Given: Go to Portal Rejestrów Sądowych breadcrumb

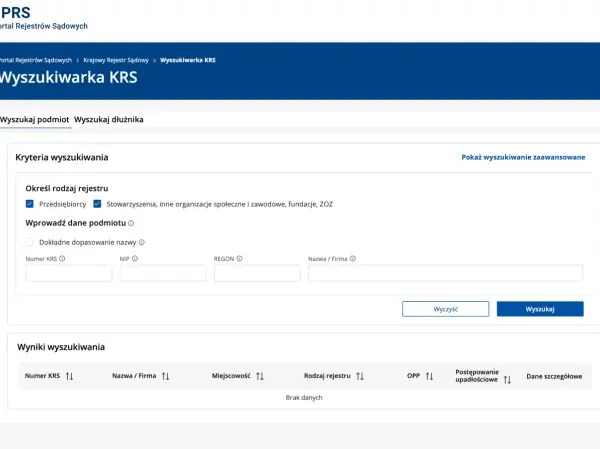Looking at the screenshot, I should 36,60.
